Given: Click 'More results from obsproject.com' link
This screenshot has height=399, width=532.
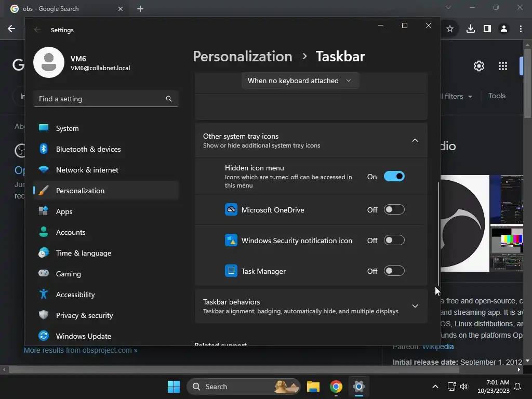Looking at the screenshot, I should [81, 350].
